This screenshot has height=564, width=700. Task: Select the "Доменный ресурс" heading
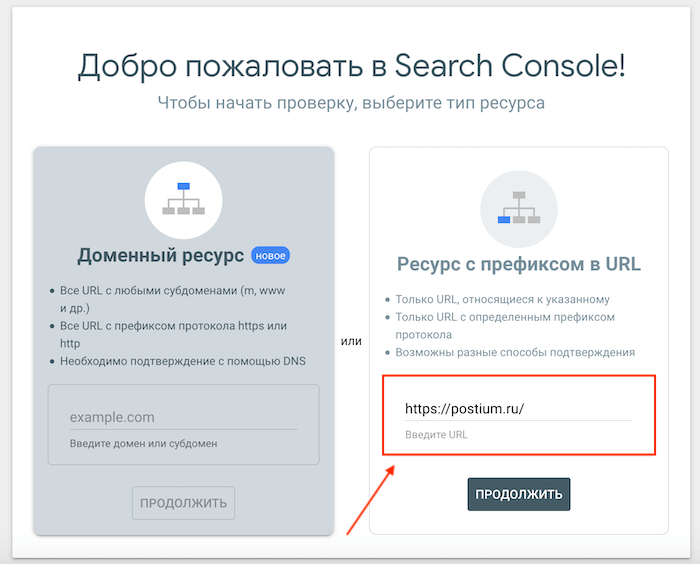tap(161, 255)
